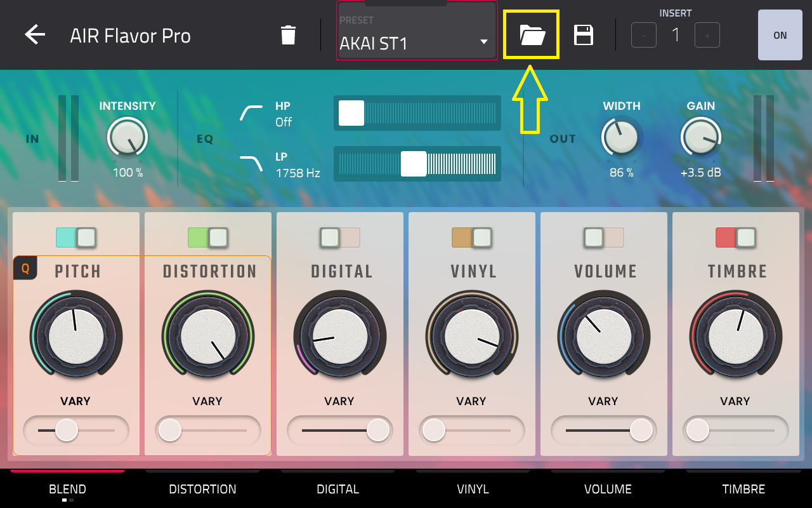Viewport: 812px width, 508px height.
Task: Click the large Vinyl knob
Action: pos(472,337)
